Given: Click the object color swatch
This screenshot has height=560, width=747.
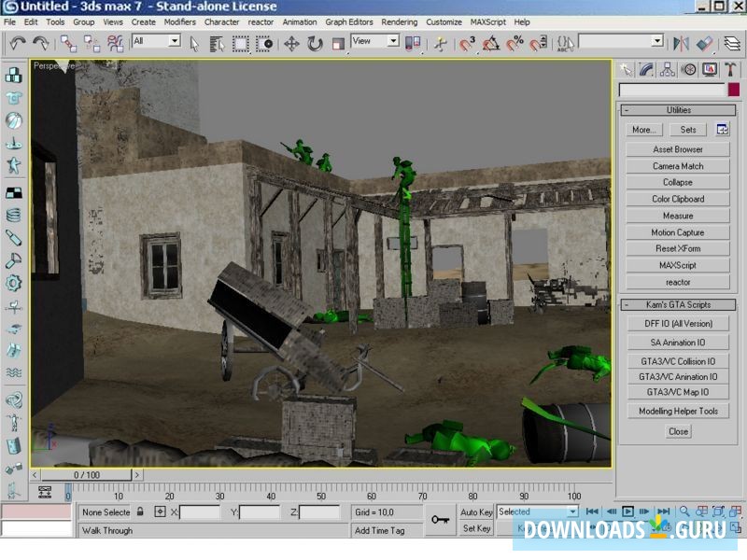Looking at the screenshot, I should pyautogui.click(x=734, y=90).
